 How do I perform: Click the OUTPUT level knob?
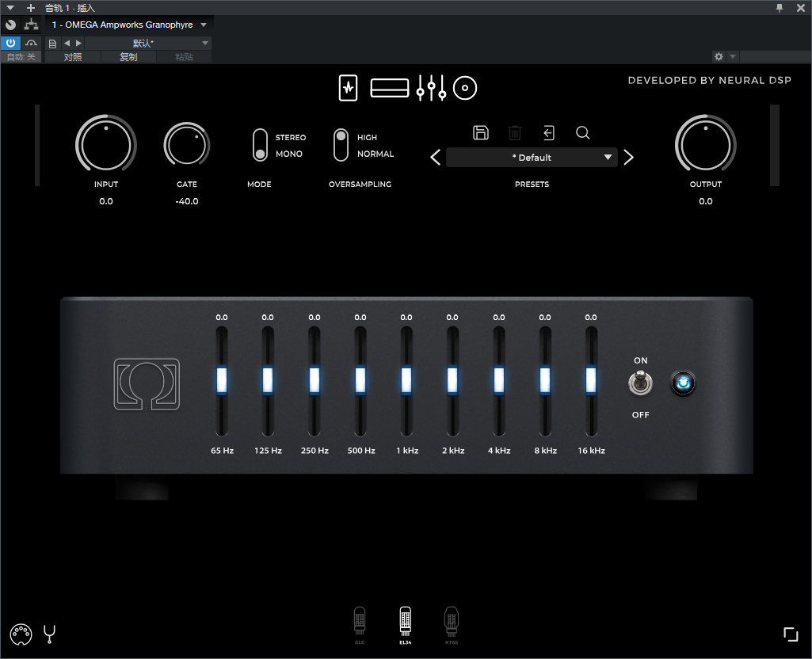[x=705, y=144]
